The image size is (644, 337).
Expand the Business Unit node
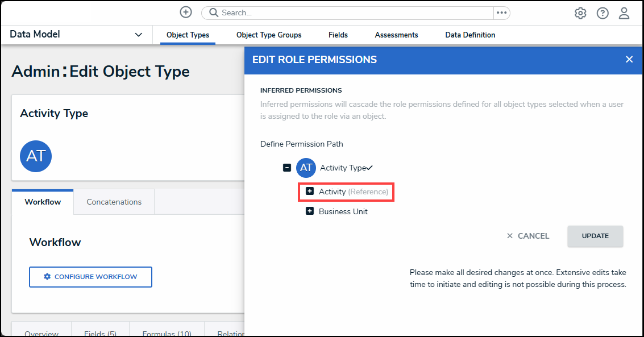pos(310,211)
